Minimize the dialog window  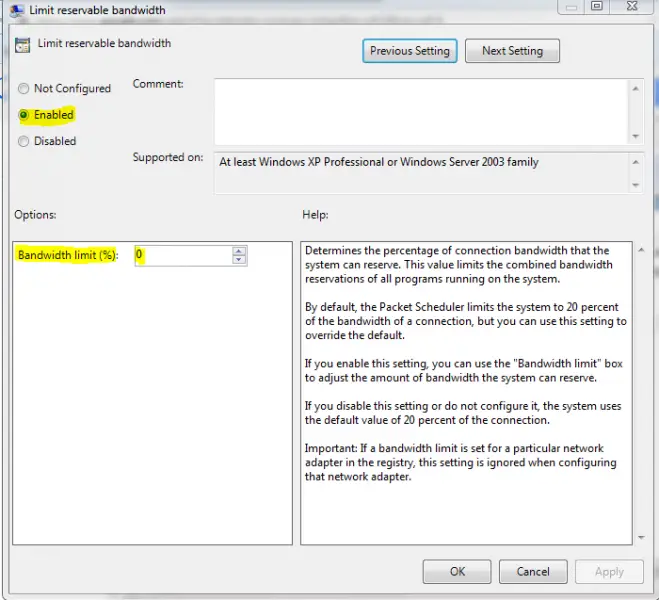[571, 7]
